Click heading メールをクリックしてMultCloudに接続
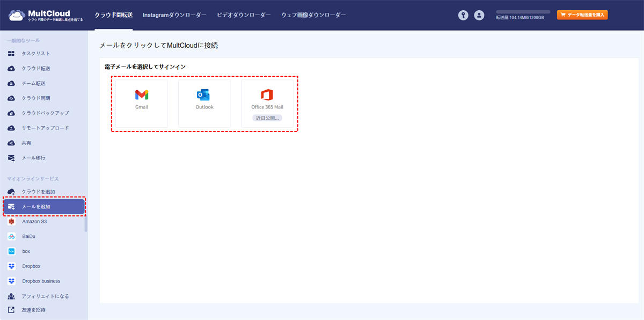 (159, 46)
